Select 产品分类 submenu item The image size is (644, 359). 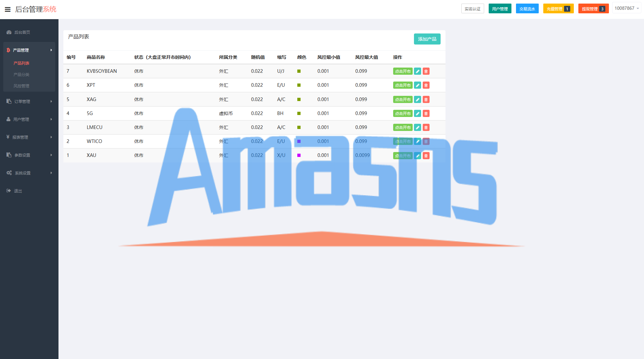tap(21, 75)
